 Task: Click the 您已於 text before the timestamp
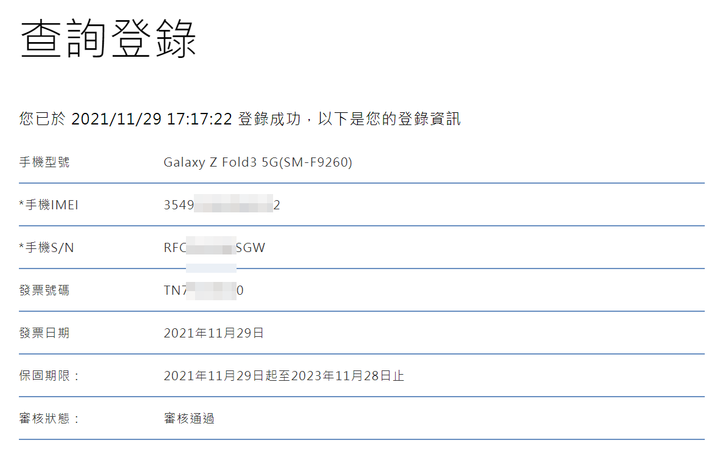pos(42,119)
